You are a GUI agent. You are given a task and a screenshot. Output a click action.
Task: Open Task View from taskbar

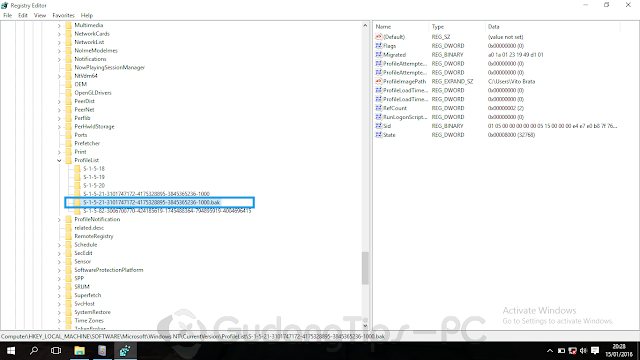[x=56, y=351]
